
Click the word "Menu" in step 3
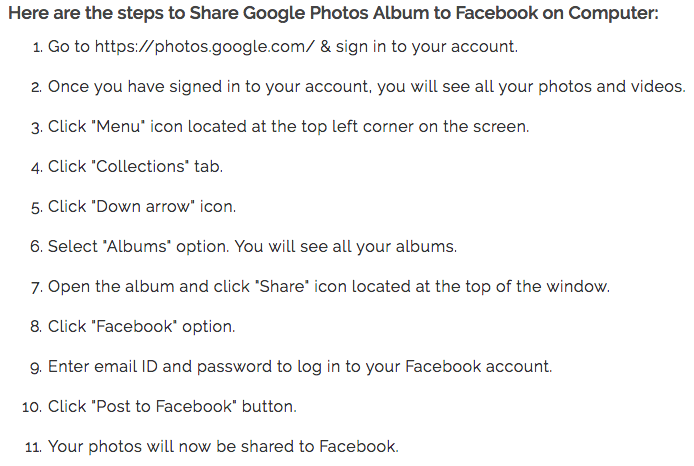pyautogui.click(x=118, y=127)
